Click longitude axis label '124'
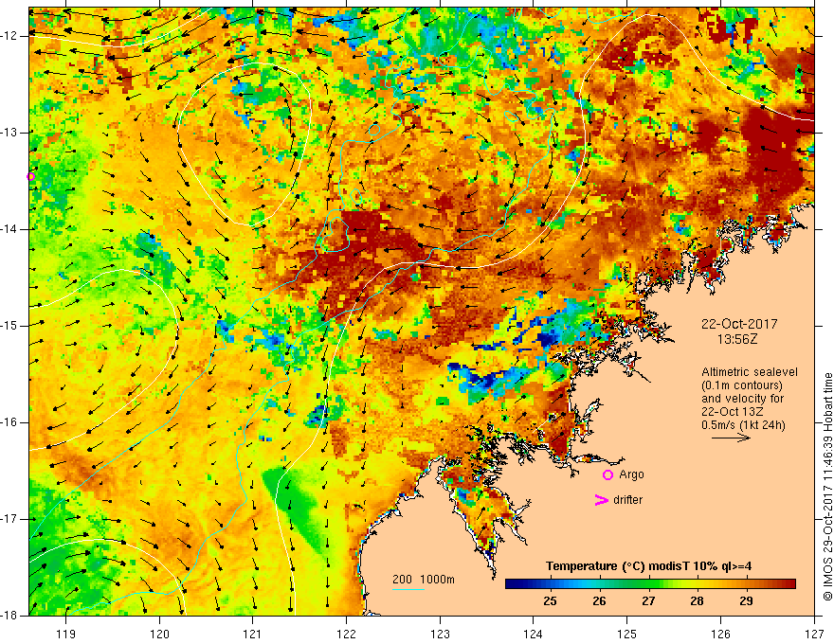The height and width of the screenshot is (644, 834). [x=534, y=634]
